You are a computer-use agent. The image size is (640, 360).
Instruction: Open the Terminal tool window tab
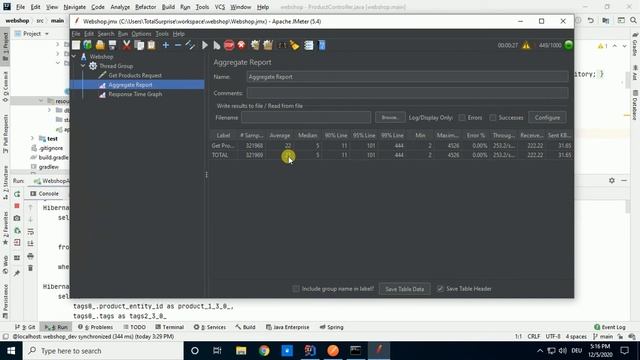coord(169,327)
